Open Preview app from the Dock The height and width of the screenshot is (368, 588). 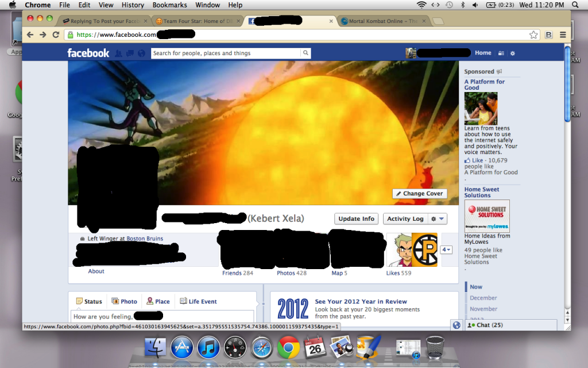point(342,347)
